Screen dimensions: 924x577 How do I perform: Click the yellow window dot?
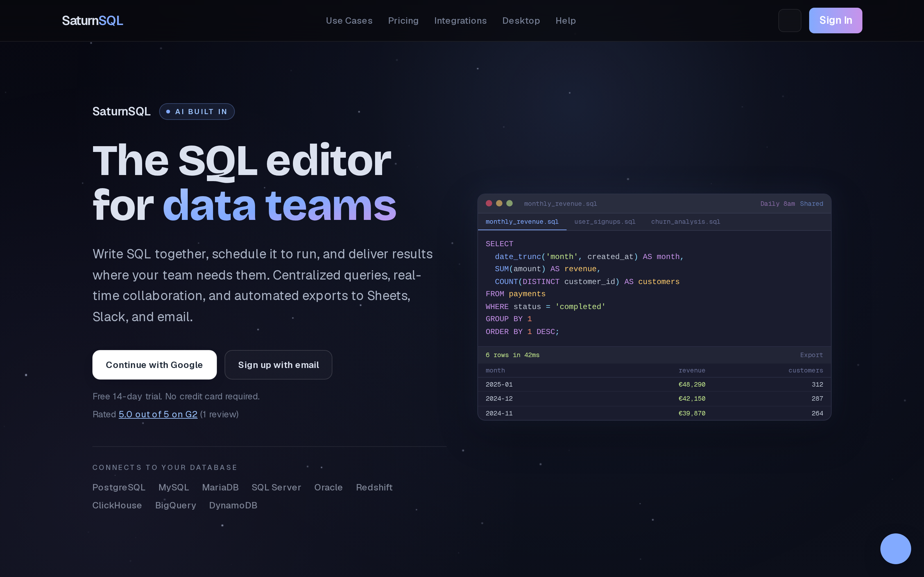point(499,204)
